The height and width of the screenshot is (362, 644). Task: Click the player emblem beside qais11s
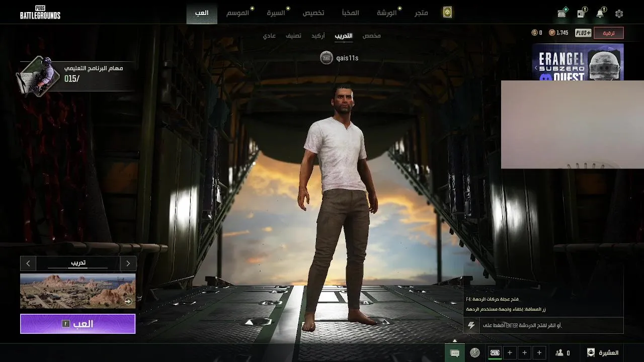point(327,58)
